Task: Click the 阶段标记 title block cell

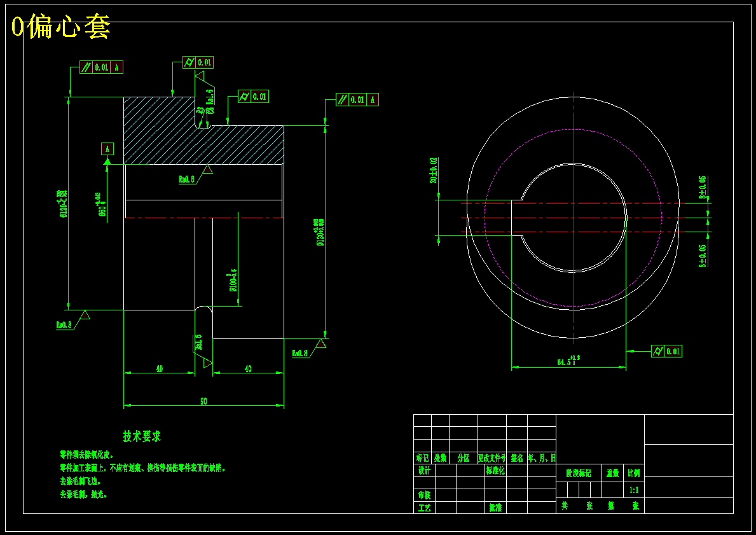Action: click(579, 474)
